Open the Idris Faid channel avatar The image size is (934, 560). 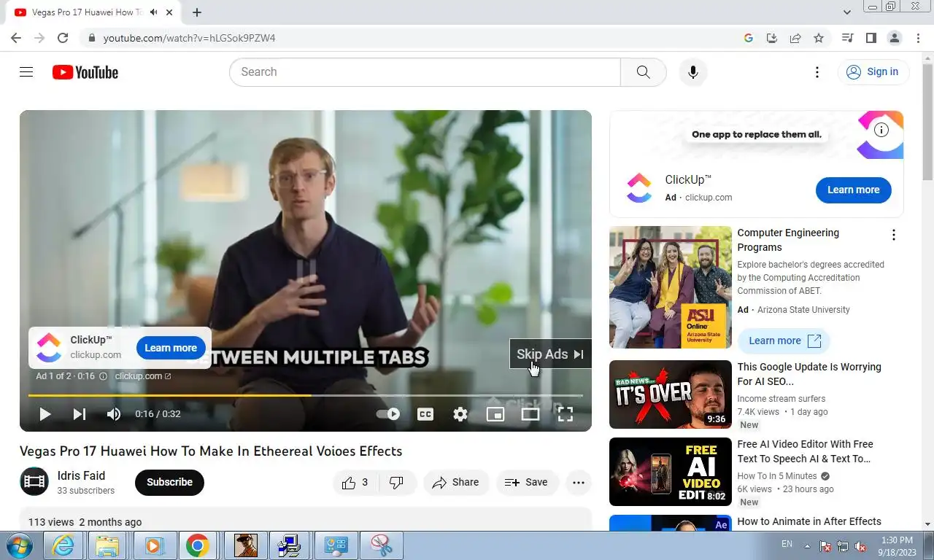click(34, 481)
